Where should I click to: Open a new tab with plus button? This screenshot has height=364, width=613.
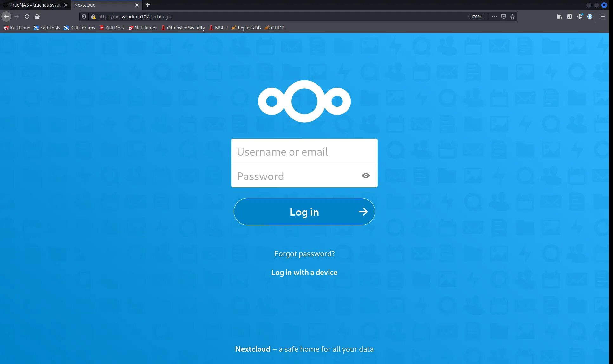coord(148,5)
